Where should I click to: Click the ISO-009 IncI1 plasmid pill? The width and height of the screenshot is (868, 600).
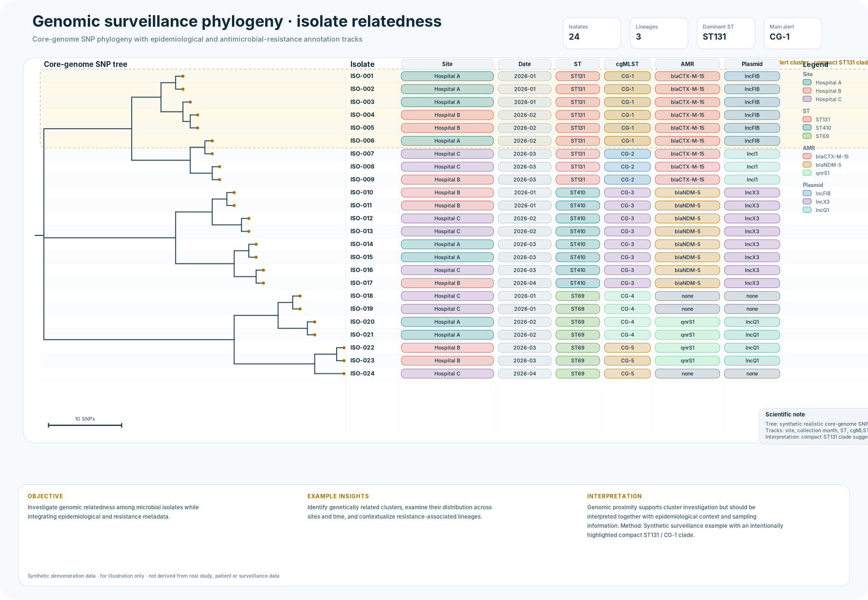(x=752, y=179)
